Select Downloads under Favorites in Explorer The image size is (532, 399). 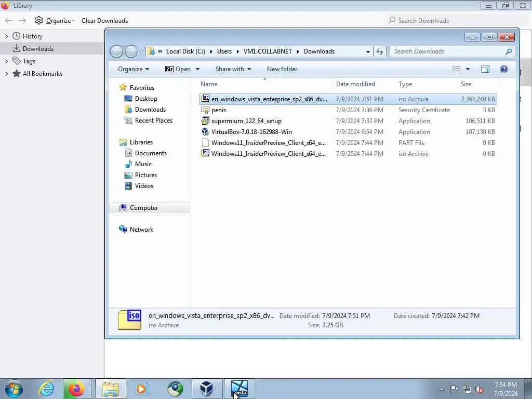[150, 110]
